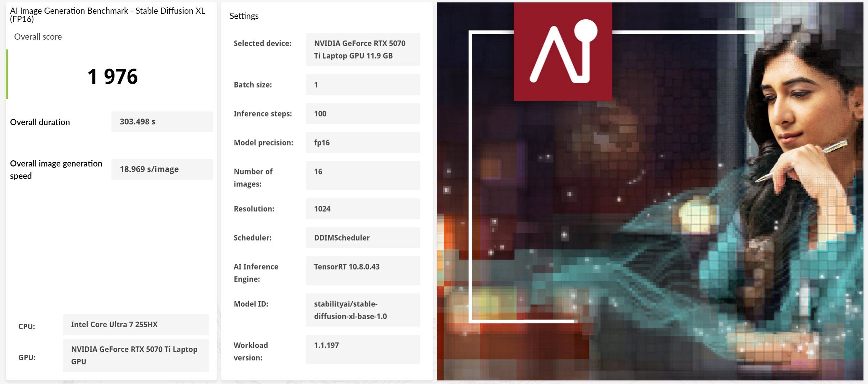Select GPU value RTX 5070 Ti Laptop GPU
Screen dimensions: 868x384
click(136, 355)
